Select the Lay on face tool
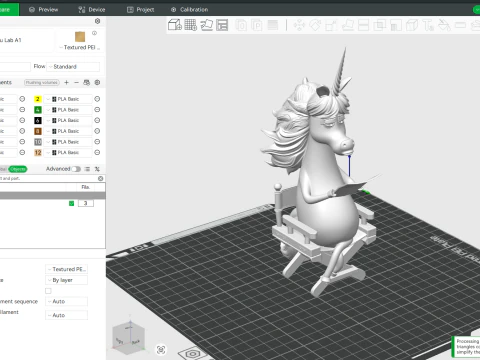This screenshot has width=480, height=360. (x=347, y=25)
